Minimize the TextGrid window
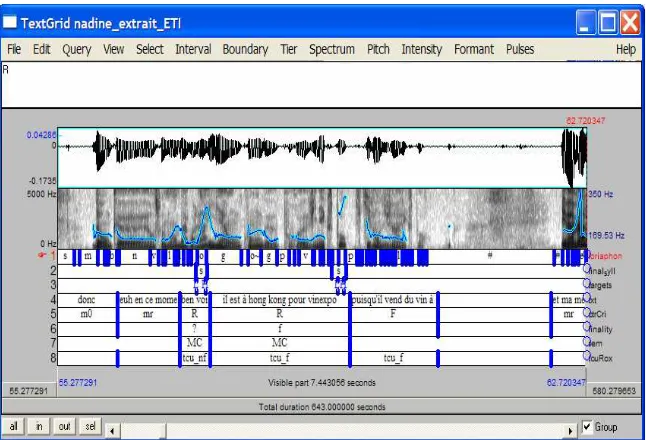Image resolution: width=646 pixels, height=440 pixels. coord(585,23)
